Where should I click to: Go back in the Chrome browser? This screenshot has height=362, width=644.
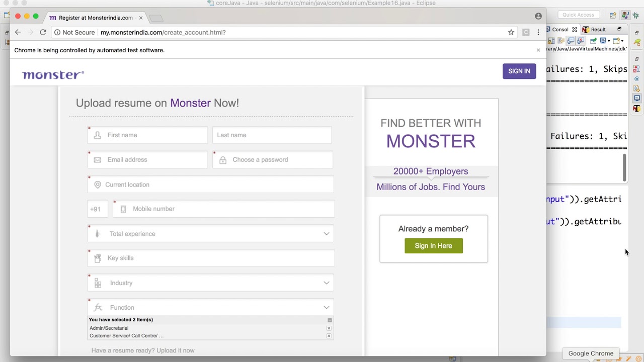(x=18, y=32)
